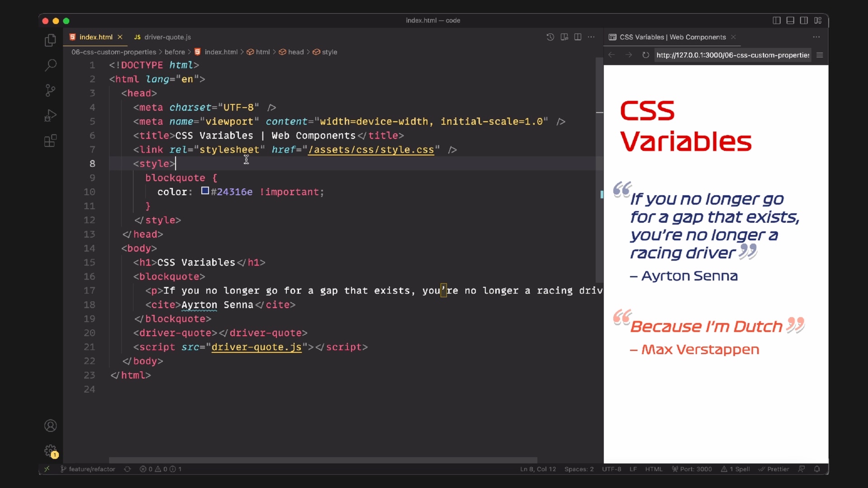Toggle the secondary sidebar layout icon

(x=803, y=20)
